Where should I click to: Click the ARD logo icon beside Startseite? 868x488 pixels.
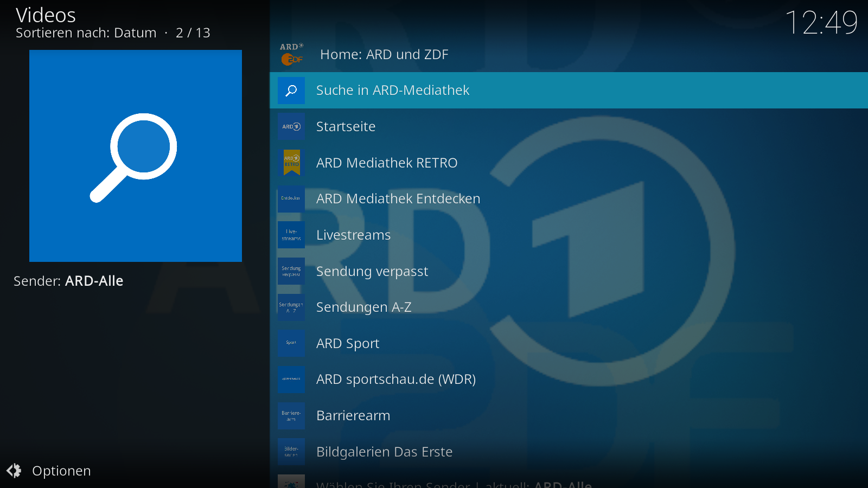click(x=291, y=126)
